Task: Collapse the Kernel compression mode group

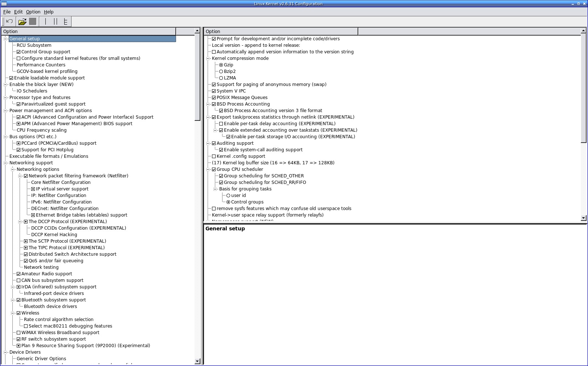Action: coord(209,58)
